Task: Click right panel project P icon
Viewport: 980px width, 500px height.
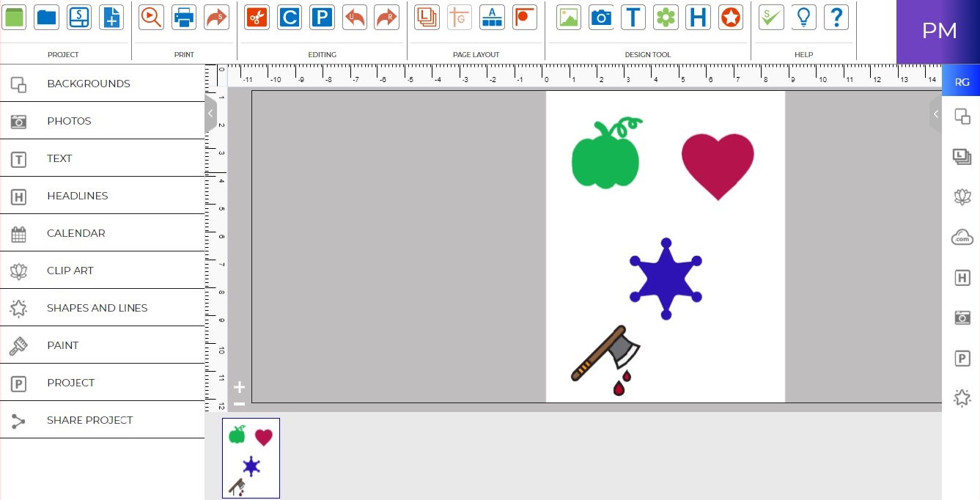Action: click(x=962, y=358)
